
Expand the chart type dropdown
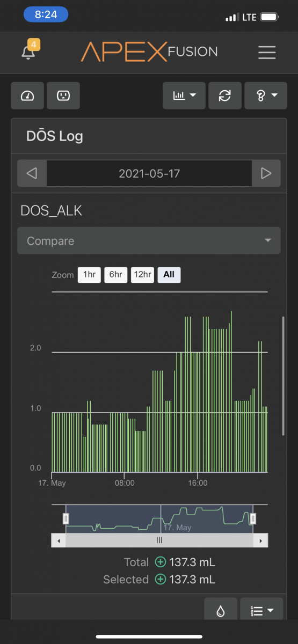click(x=184, y=96)
